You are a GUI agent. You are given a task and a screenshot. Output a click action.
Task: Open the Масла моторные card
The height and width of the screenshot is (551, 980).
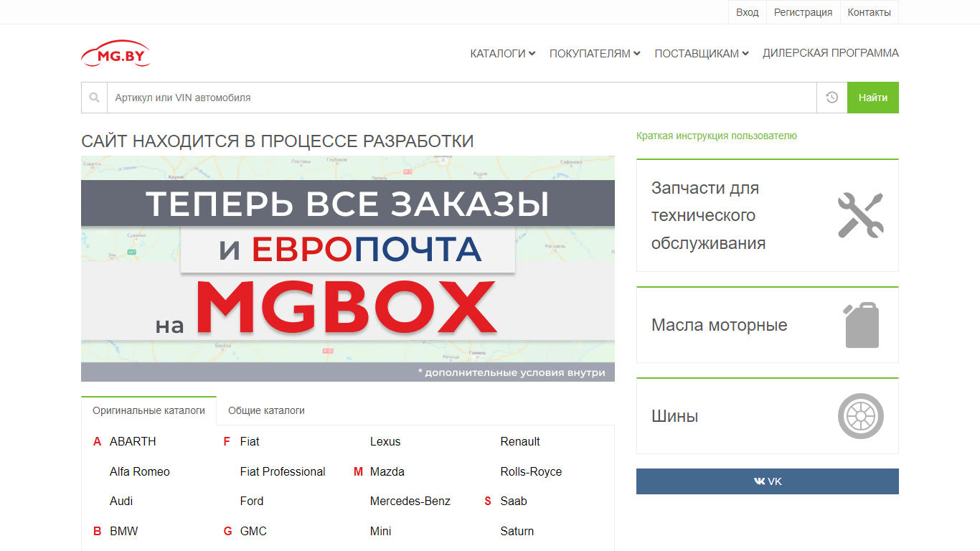tap(768, 325)
